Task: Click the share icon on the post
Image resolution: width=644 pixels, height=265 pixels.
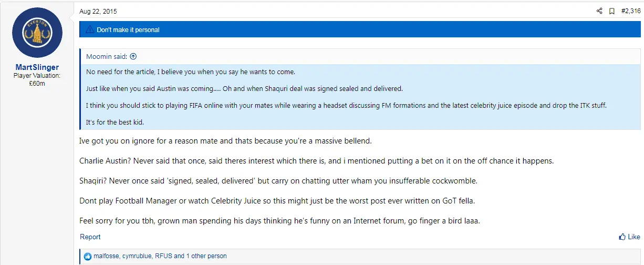Action: pyautogui.click(x=599, y=11)
